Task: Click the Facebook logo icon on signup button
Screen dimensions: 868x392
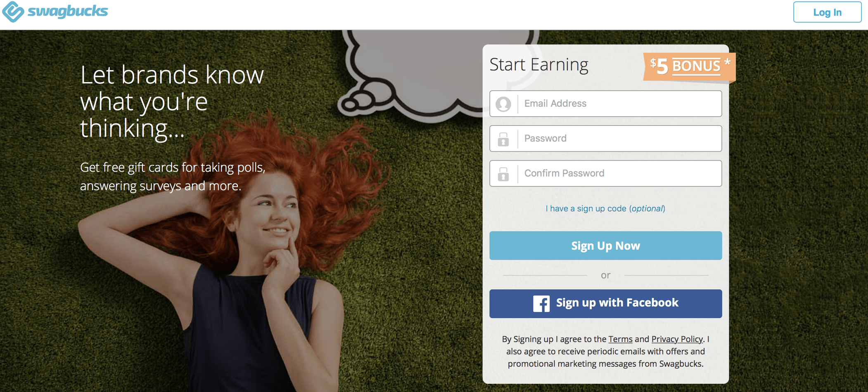Action: tap(541, 304)
